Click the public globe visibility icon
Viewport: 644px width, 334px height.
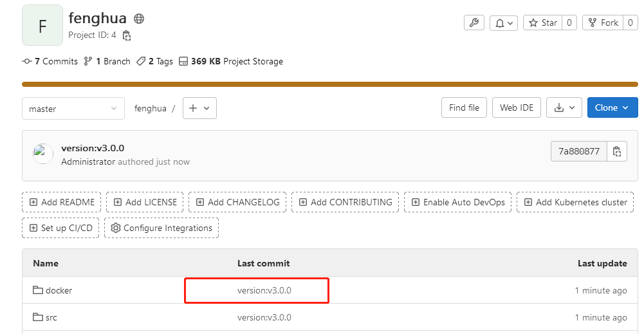click(x=139, y=19)
